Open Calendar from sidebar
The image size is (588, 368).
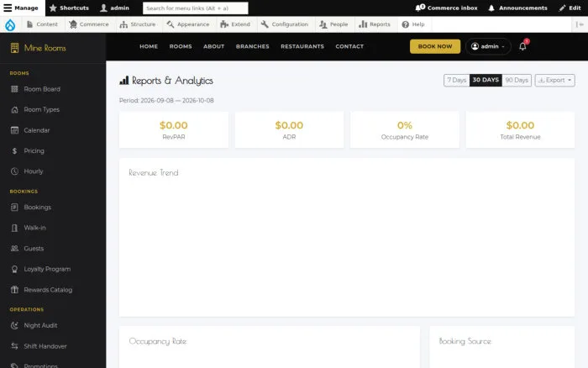click(x=53, y=130)
